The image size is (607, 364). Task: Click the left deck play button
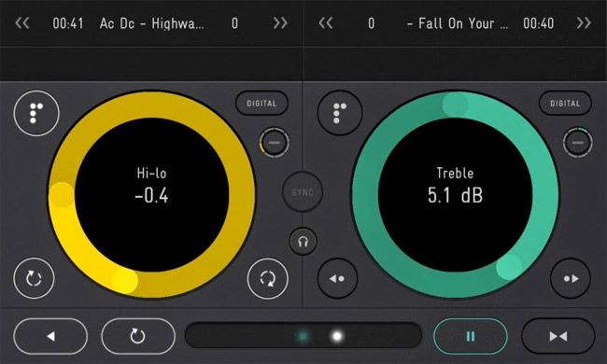coord(50,336)
